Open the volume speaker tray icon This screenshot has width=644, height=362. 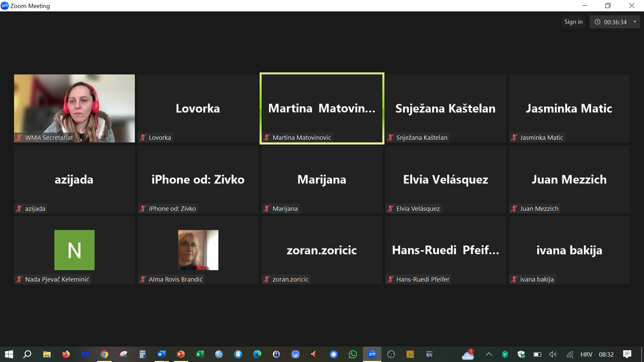tap(553, 354)
